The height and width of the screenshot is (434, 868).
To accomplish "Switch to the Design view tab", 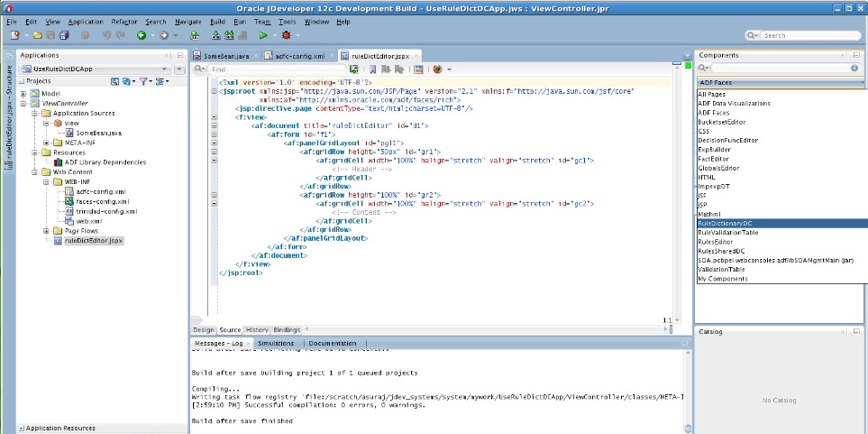I will [203, 330].
